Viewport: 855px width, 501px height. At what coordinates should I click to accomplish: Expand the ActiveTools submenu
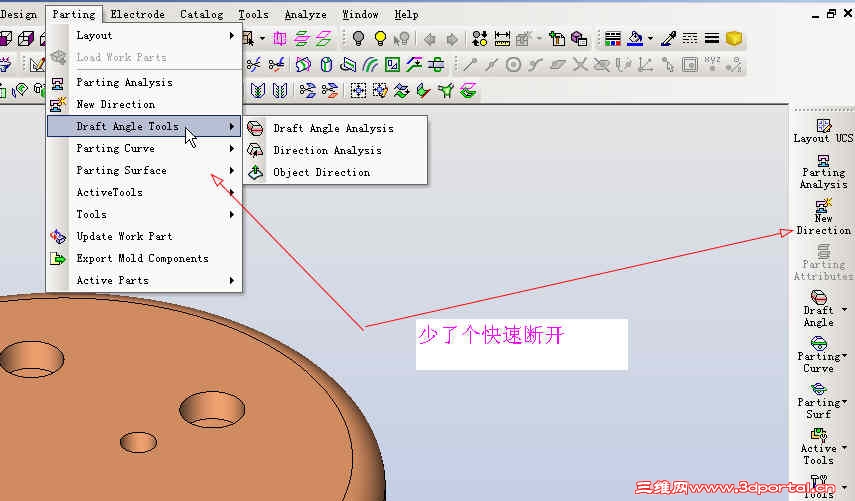click(x=144, y=192)
